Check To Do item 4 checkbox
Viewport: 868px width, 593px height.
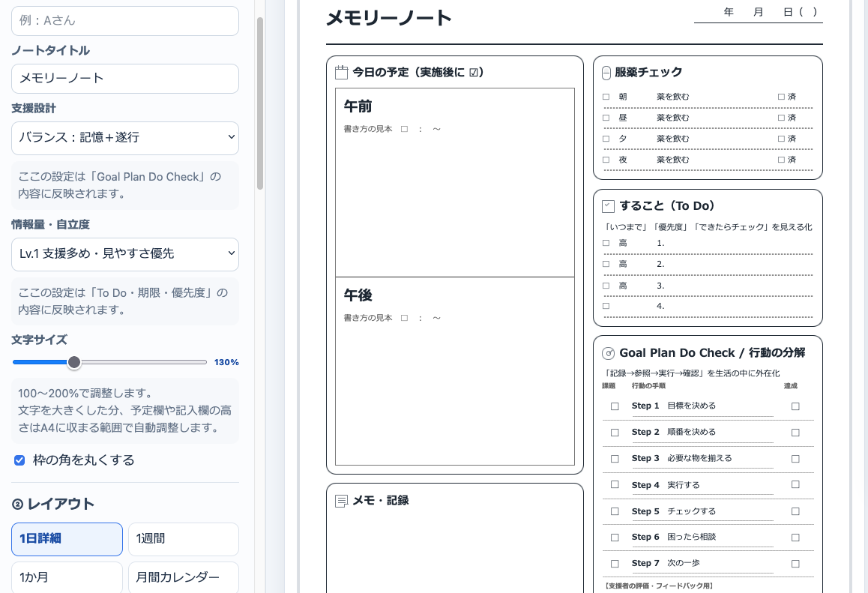click(606, 306)
